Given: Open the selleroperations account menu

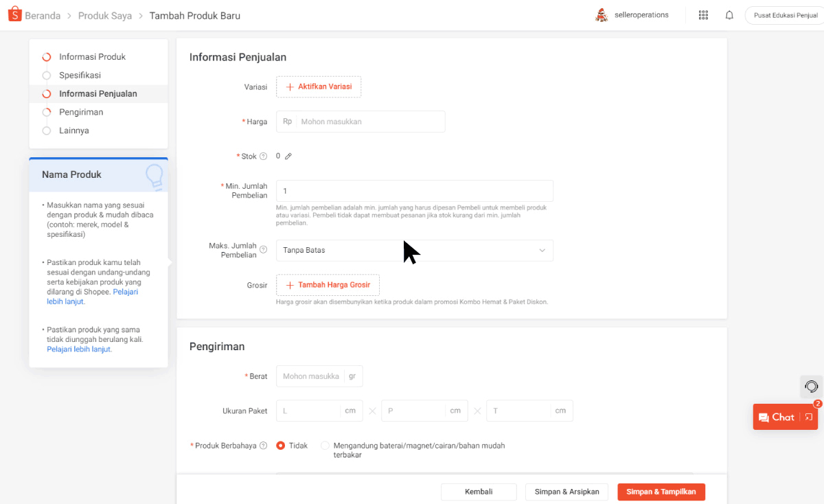Looking at the screenshot, I should click(x=632, y=15).
